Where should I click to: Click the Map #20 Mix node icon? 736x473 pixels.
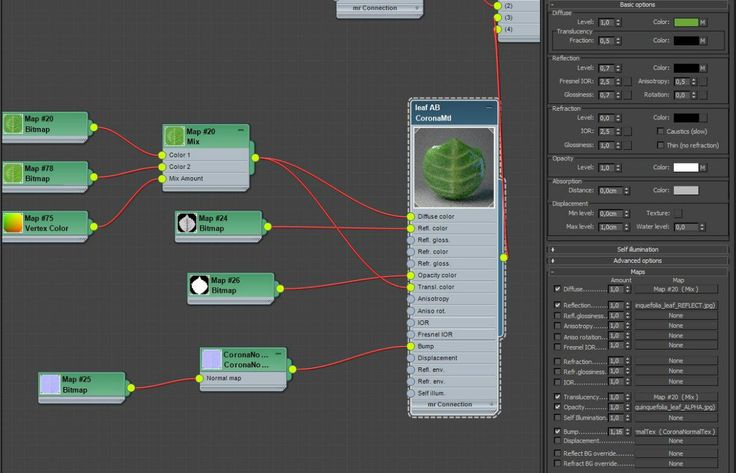(174, 137)
